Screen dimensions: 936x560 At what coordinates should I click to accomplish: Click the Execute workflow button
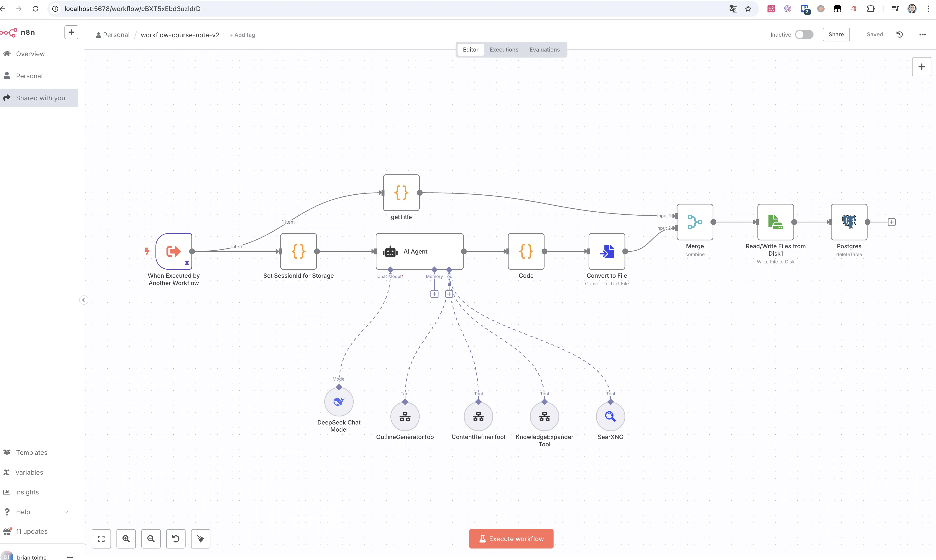[511, 539]
